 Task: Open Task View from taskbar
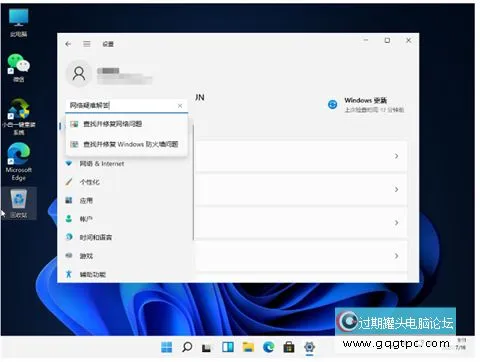coord(207,347)
